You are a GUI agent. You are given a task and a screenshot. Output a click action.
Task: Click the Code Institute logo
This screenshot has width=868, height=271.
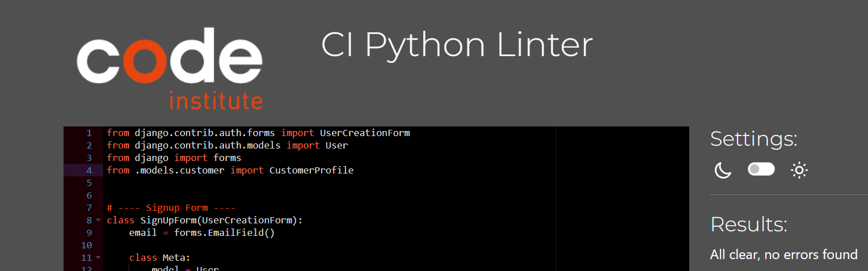pos(170,68)
